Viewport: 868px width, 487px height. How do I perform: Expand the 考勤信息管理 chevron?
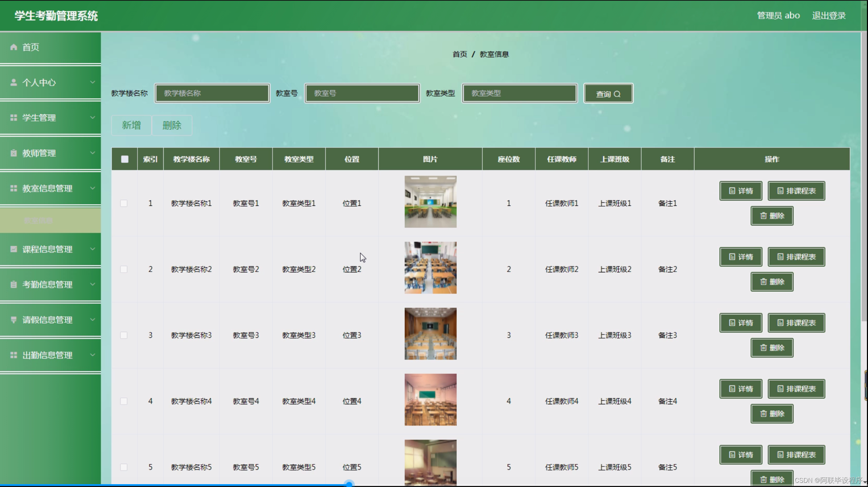(x=93, y=284)
